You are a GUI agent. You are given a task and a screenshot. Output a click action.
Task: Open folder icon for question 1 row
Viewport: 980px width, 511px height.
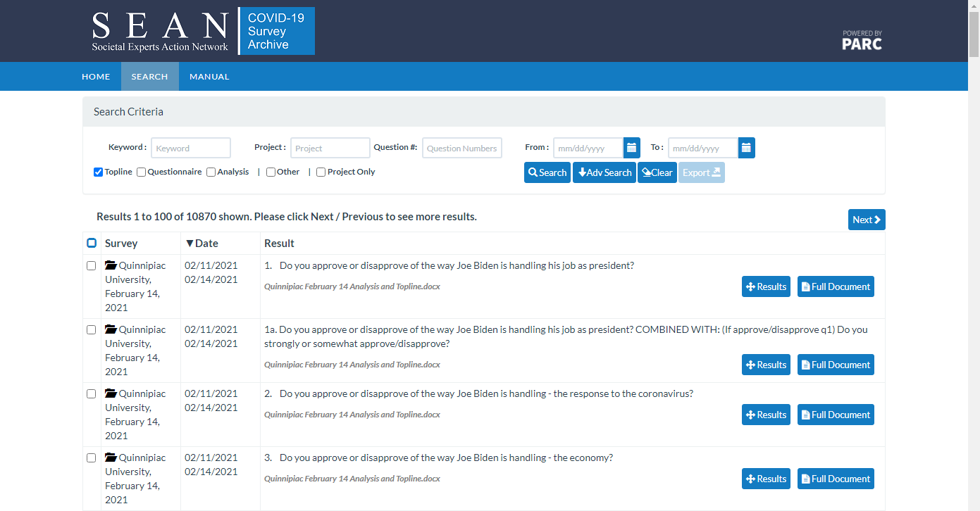(x=111, y=265)
